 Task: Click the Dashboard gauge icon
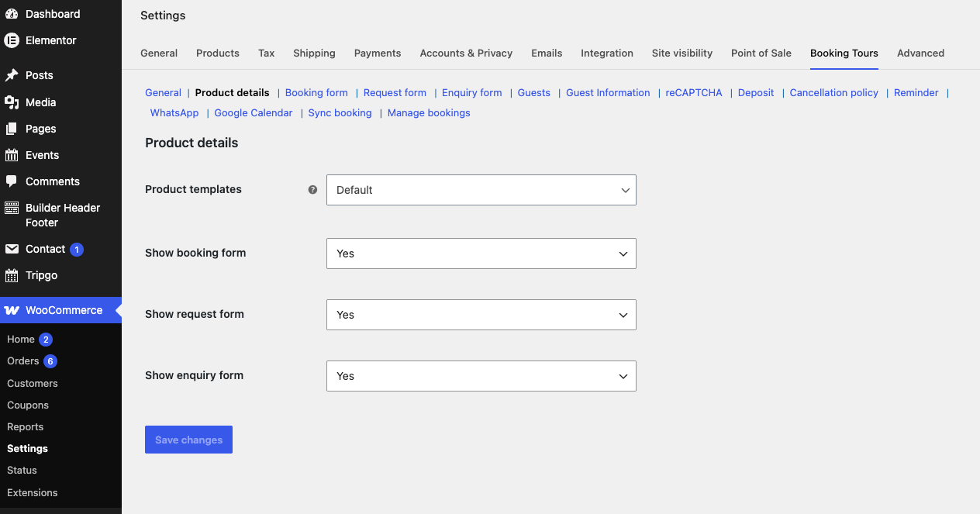(x=12, y=14)
